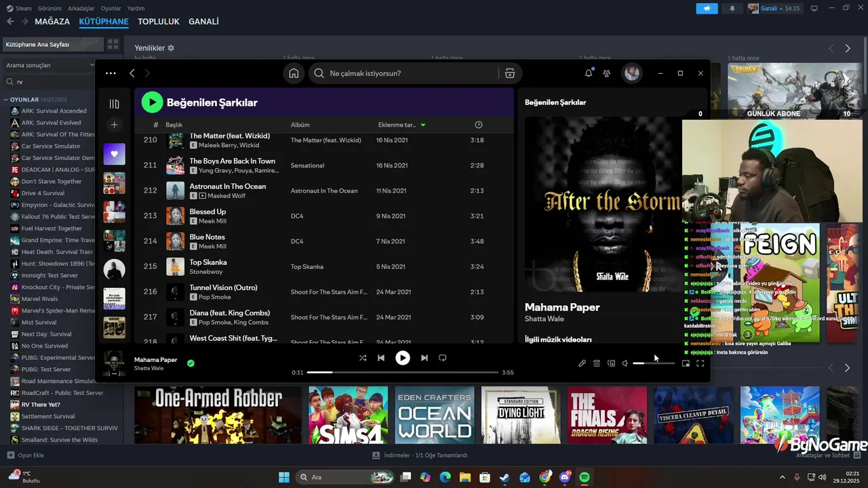This screenshot has width=868, height=488.
Task: Open Steam MAĞAZA tab
Action: 52,21
